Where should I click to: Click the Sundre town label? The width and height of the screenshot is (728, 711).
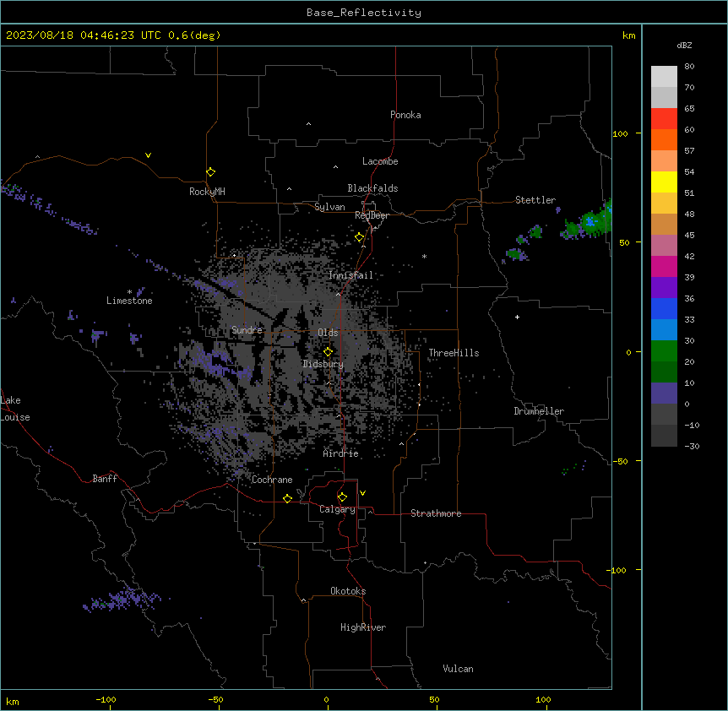(247, 330)
